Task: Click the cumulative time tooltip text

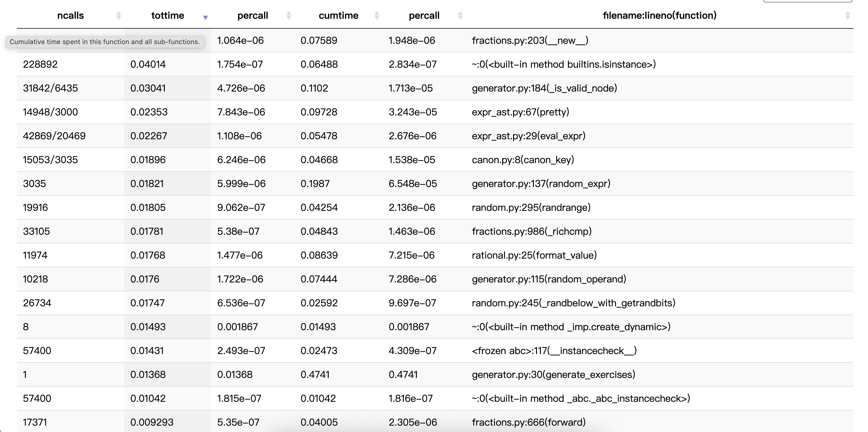Action: tap(105, 42)
